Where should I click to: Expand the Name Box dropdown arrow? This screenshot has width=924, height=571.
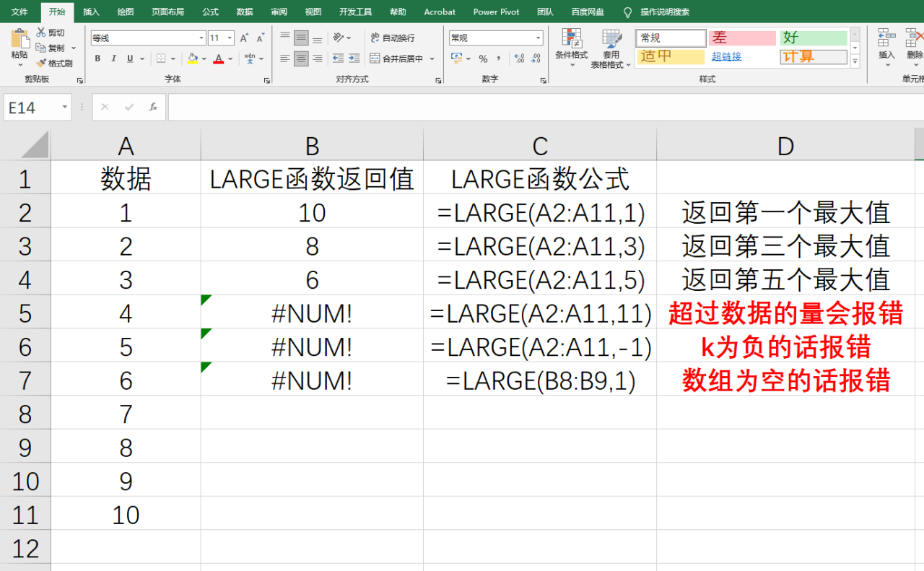point(65,108)
